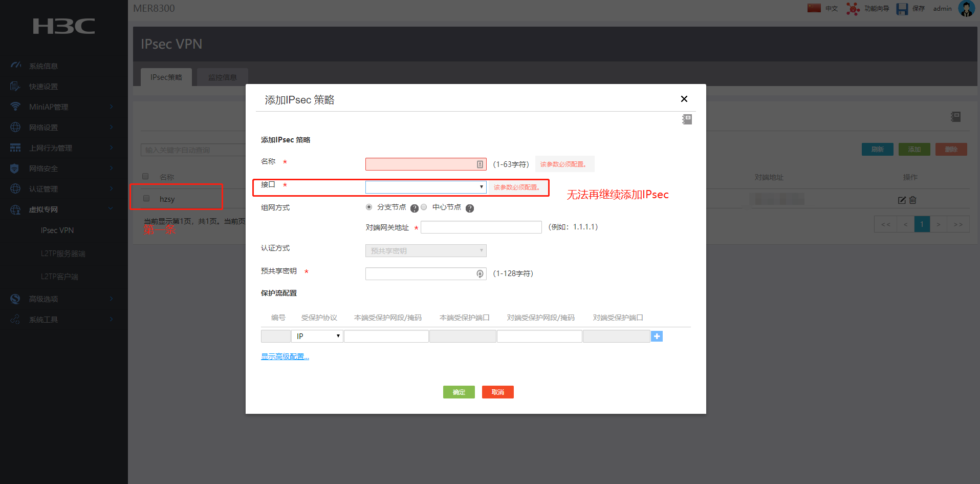Click the 确定 button
This screenshot has height=484, width=980.
[459, 392]
